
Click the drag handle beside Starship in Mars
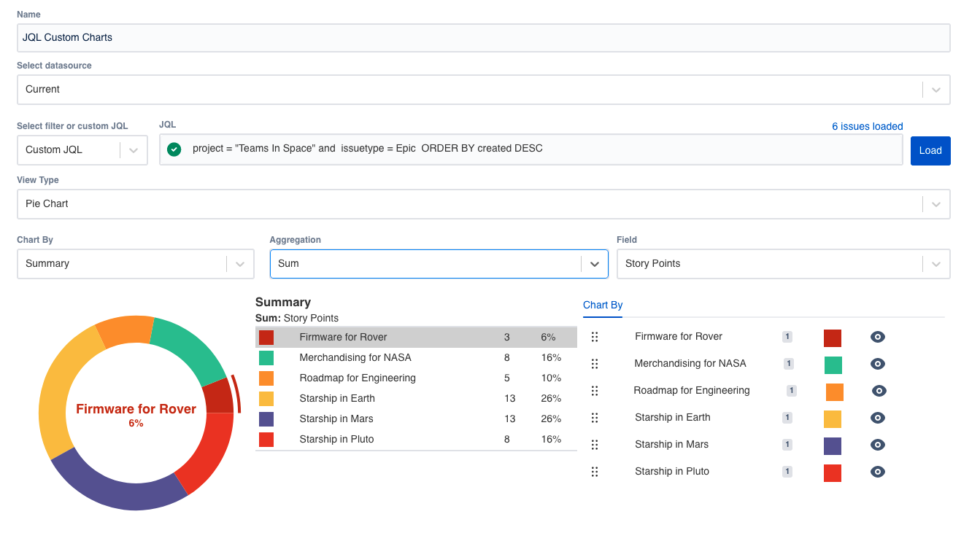(595, 444)
